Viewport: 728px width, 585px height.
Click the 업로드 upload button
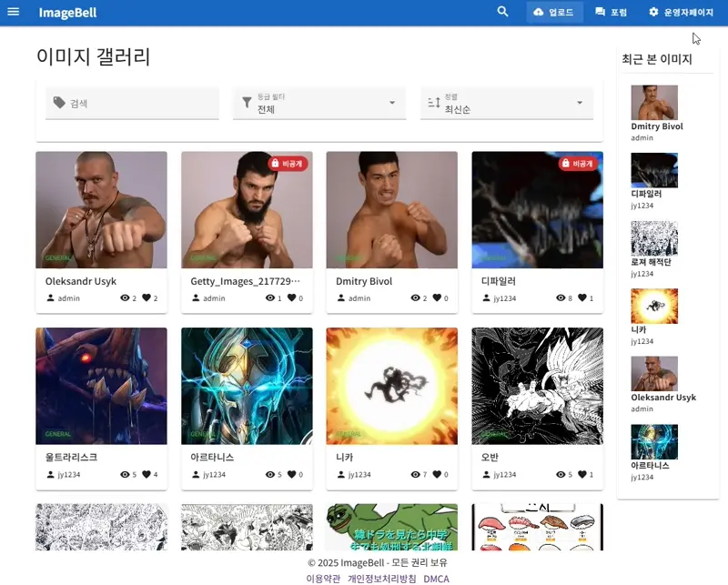tap(554, 13)
